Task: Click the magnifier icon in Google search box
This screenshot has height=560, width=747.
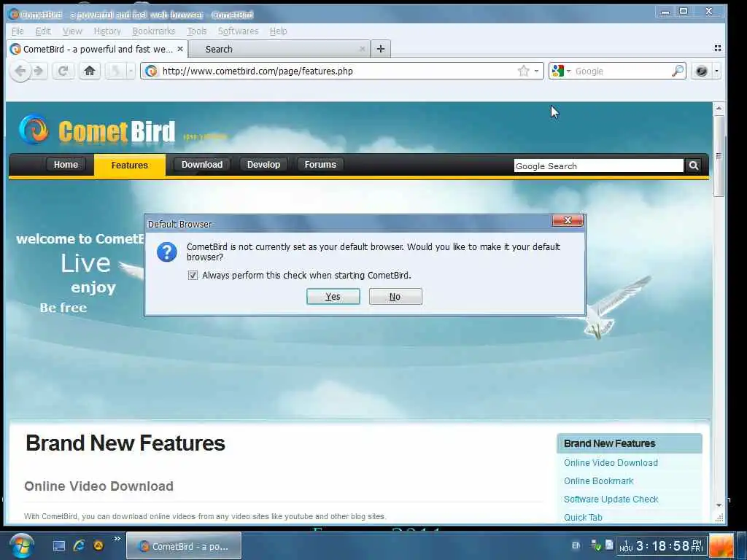Action: click(677, 71)
